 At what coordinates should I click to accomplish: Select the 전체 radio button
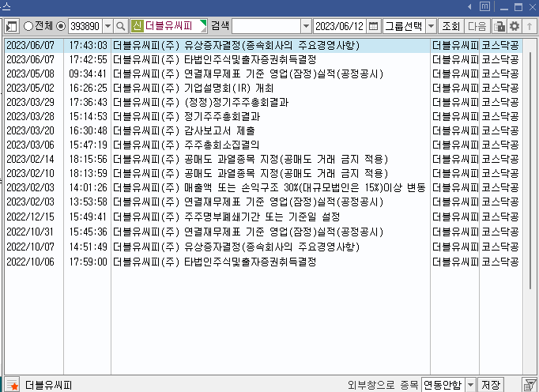click(28, 26)
